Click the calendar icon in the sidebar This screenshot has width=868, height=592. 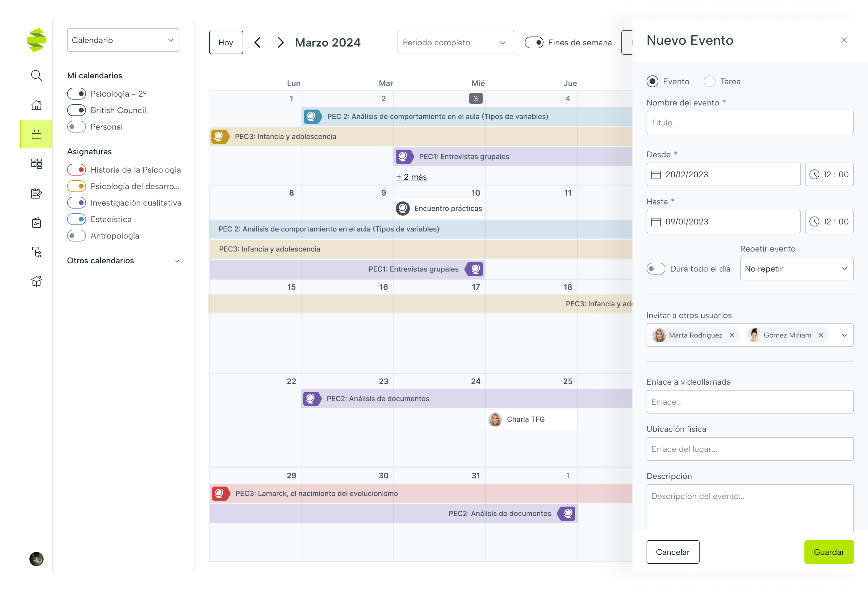(x=36, y=135)
